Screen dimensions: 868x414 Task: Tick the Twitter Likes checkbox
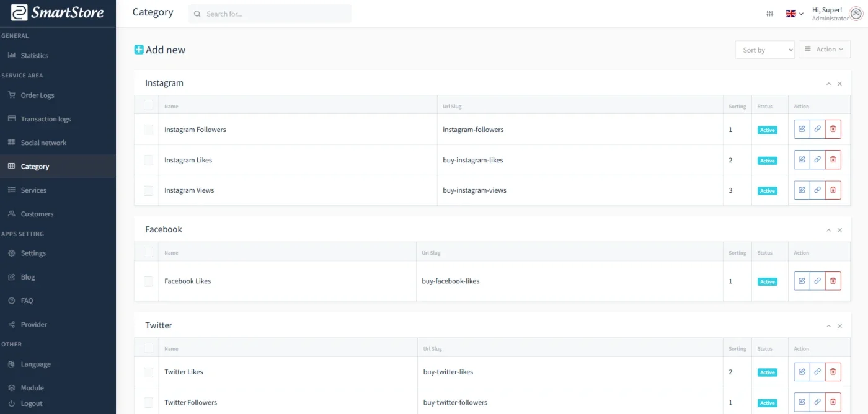coord(148,372)
